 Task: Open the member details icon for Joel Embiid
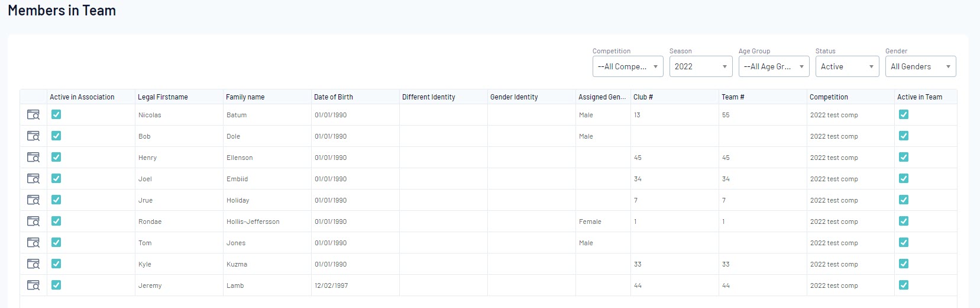tap(33, 179)
